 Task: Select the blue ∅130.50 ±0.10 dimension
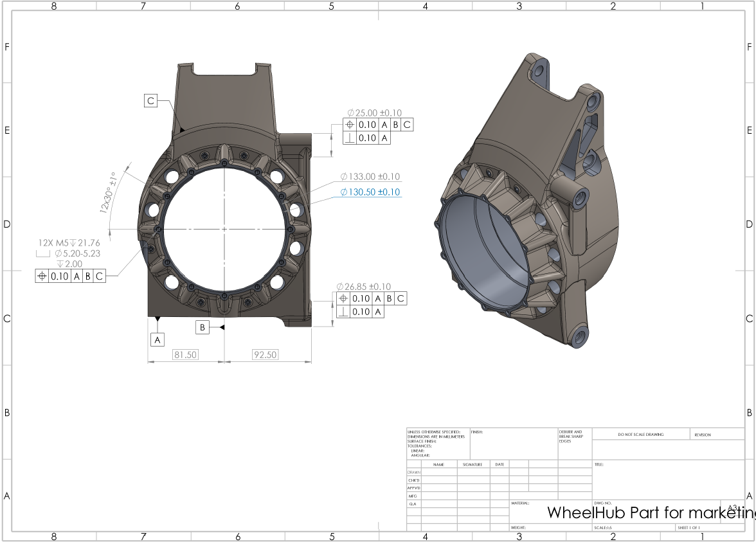click(x=370, y=192)
